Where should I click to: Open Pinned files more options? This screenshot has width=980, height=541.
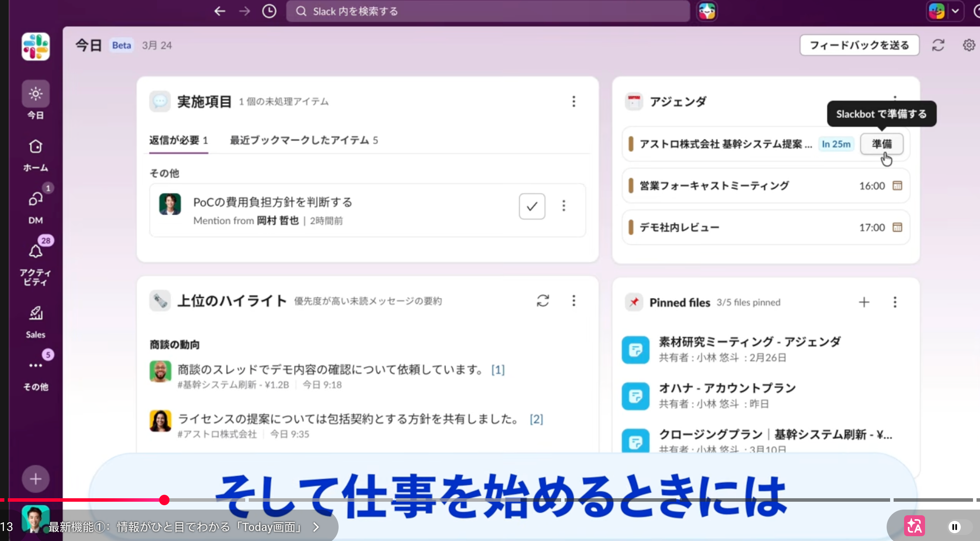click(x=895, y=302)
